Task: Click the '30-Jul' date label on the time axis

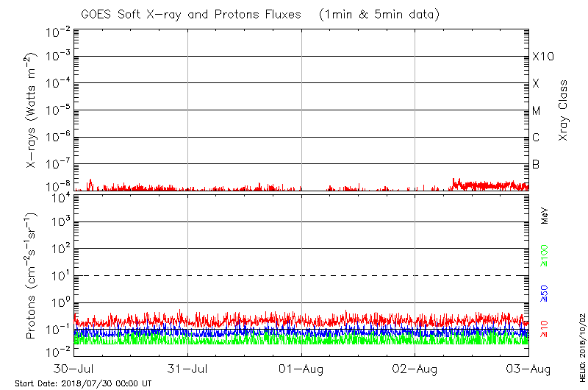Action: [x=74, y=367]
